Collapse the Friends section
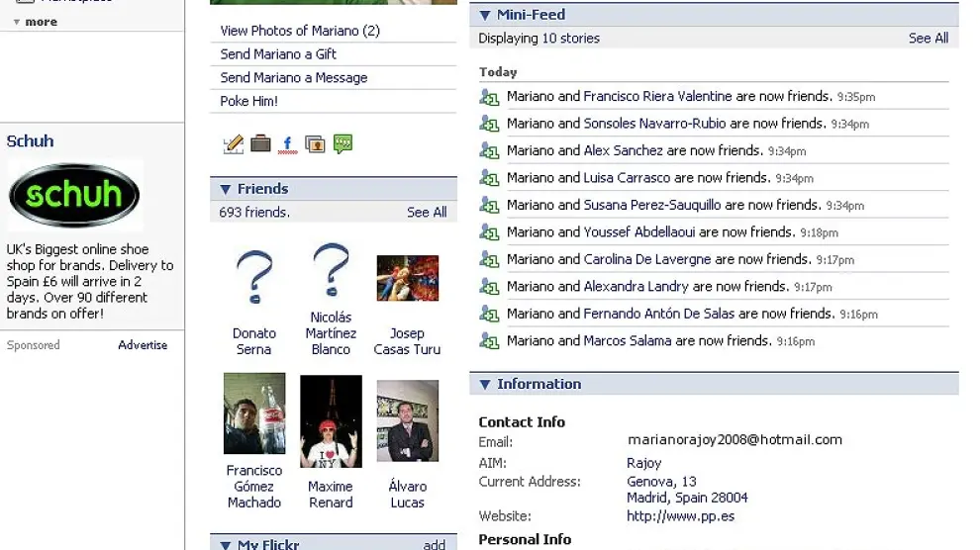The image size is (980, 550). (226, 189)
